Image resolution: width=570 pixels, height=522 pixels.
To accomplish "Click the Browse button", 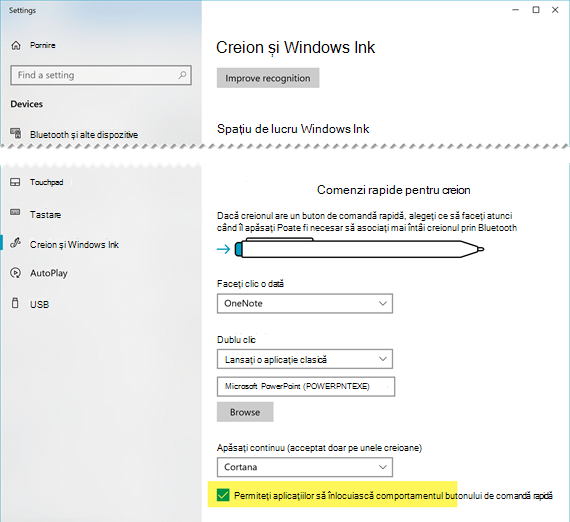I will 245,412.
